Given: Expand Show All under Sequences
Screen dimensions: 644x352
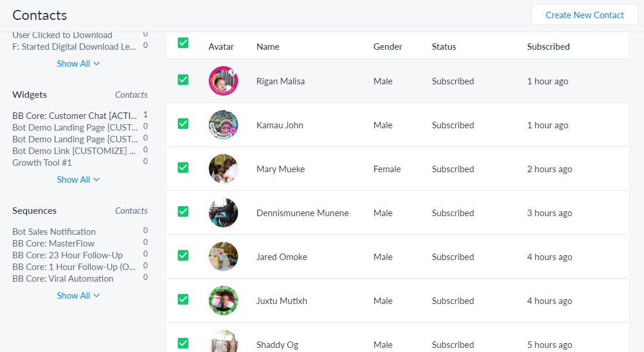Looking at the screenshot, I should coord(78,295).
